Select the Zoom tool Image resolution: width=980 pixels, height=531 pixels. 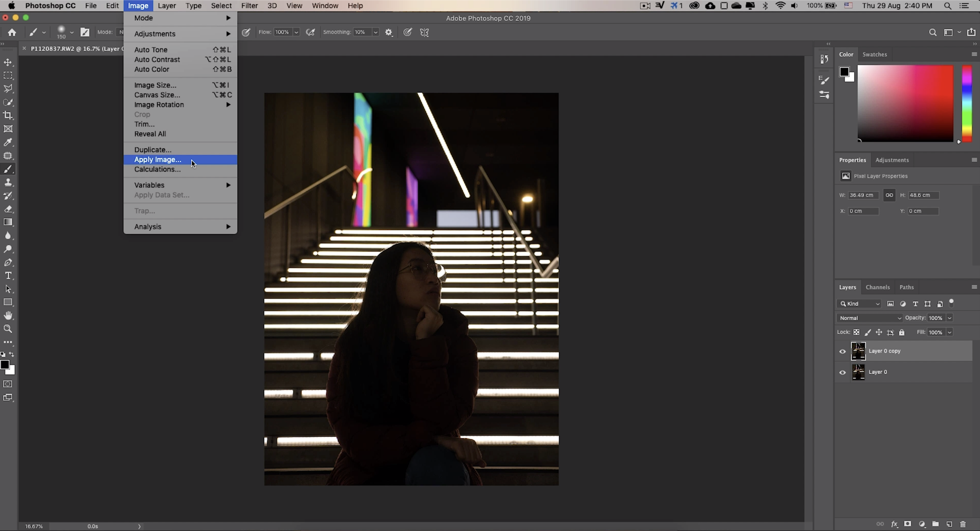pyautogui.click(x=8, y=329)
